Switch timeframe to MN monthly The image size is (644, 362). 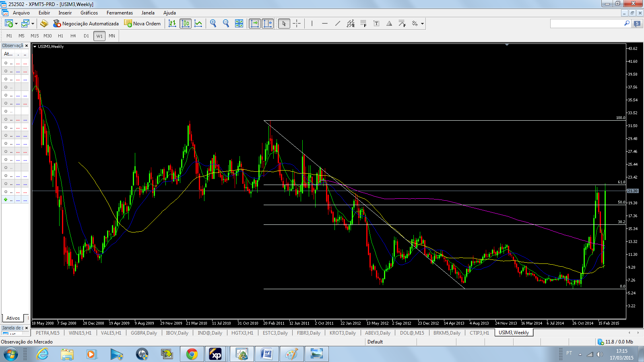coord(112,36)
